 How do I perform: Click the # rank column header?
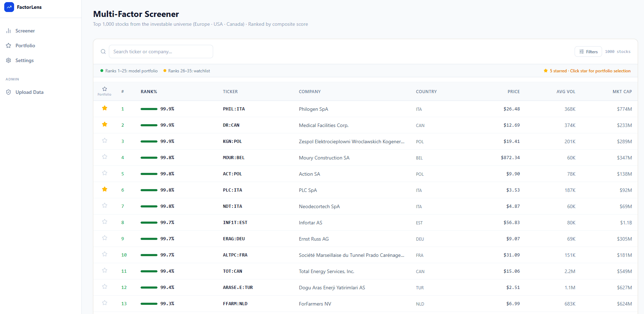(x=123, y=92)
